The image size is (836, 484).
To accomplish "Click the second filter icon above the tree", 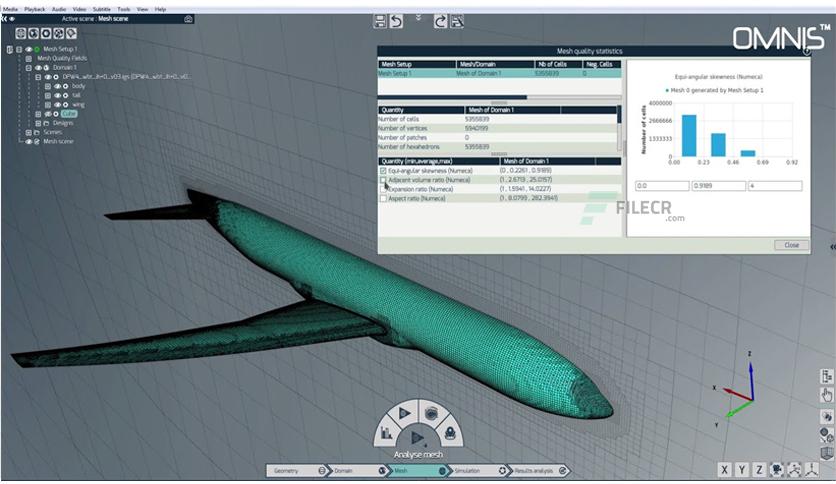I will 33,34.
